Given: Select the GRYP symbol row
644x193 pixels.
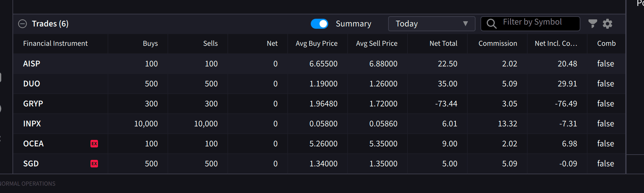Looking at the screenshot, I should coord(33,104).
